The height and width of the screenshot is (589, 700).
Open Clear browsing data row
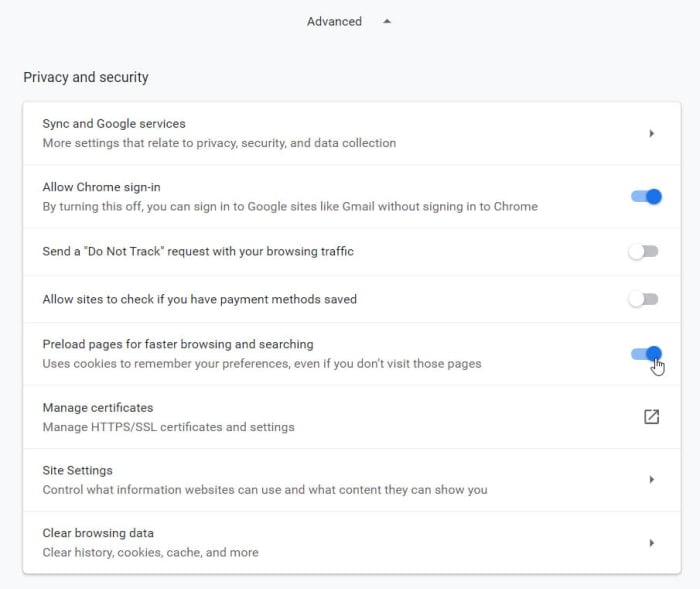click(x=352, y=543)
